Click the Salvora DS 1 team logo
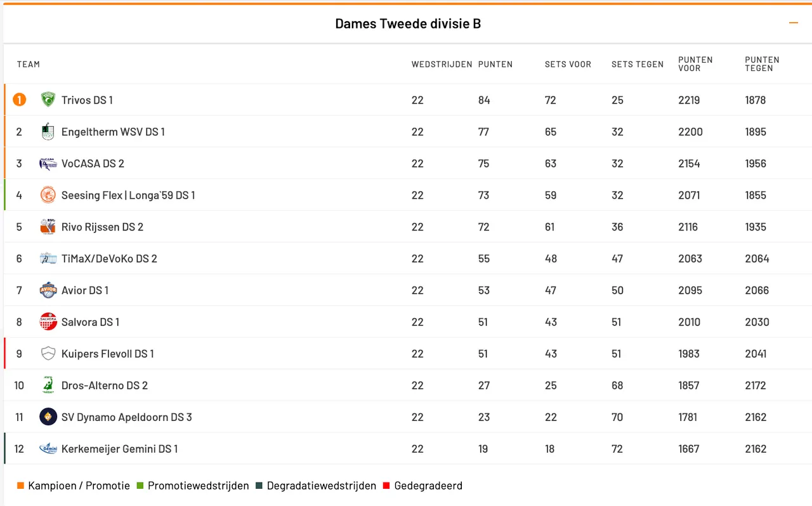 (x=48, y=322)
